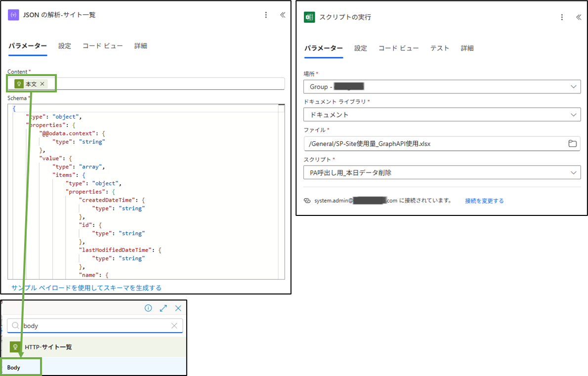Click サンプル ペイロードを使用してスキーマを生成する link
Viewport: 588px width, 376px height.
(x=86, y=288)
